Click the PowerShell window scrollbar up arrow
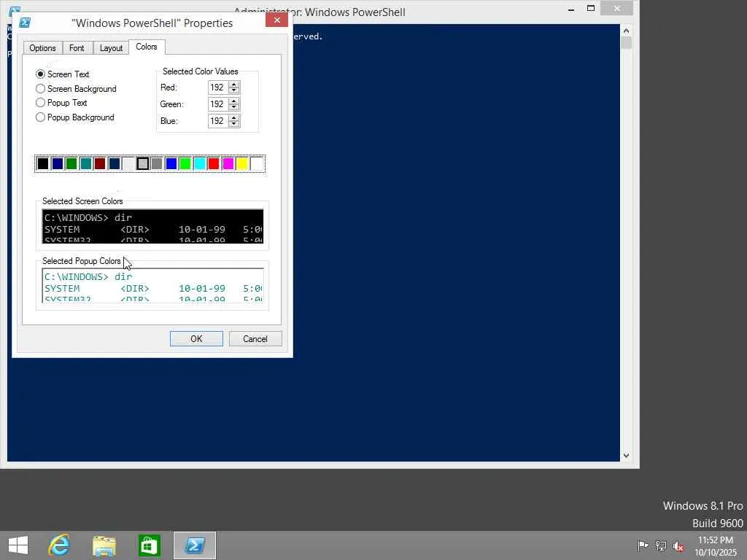 [626, 31]
